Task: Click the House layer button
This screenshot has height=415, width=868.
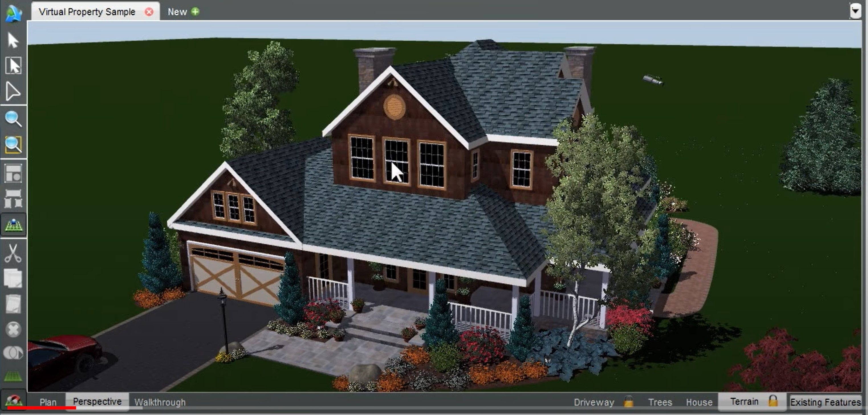Action: (x=699, y=402)
